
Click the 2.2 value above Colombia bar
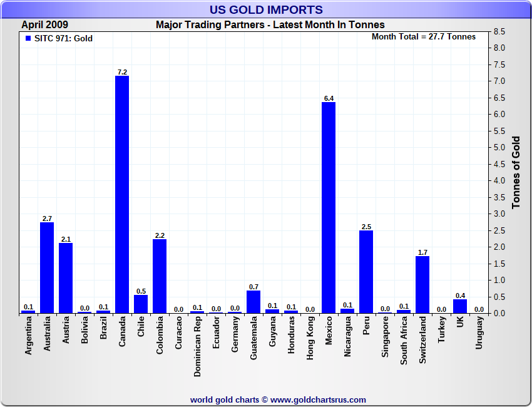coord(160,235)
